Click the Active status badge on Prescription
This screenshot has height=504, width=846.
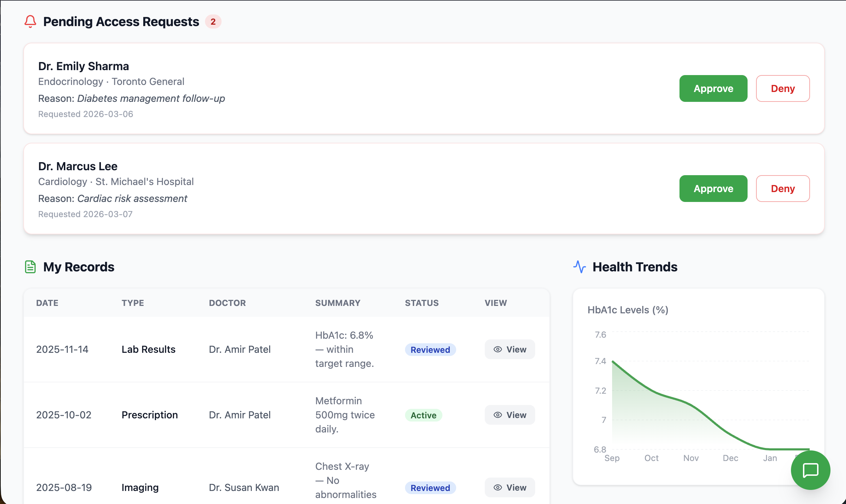click(x=423, y=415)
